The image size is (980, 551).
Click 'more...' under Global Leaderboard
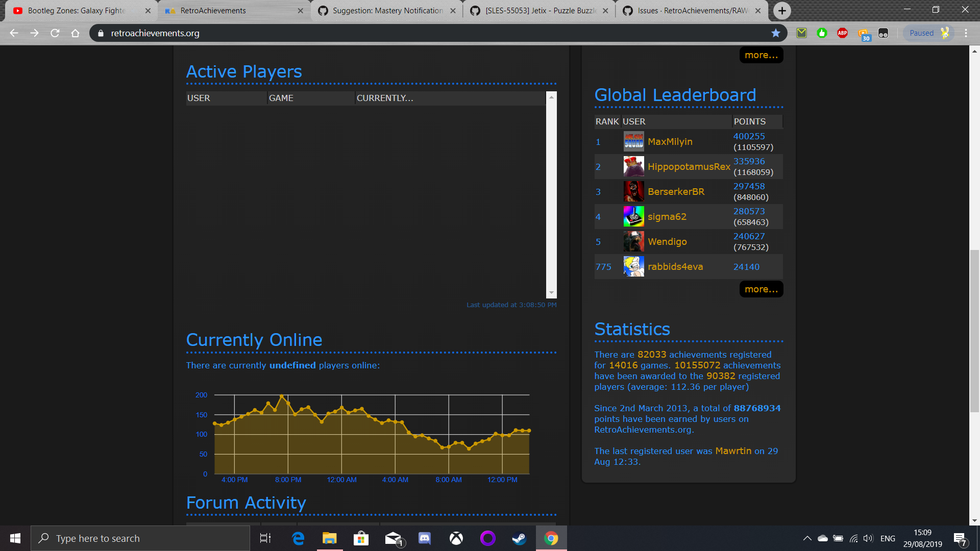coord(761,289)
